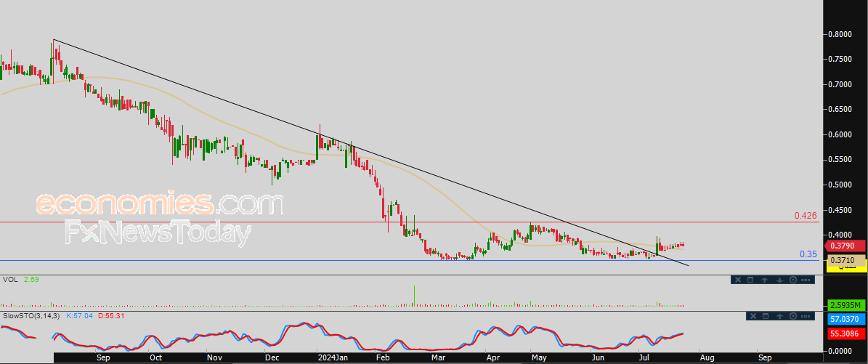The height and width of the screenshot is (364, 868).
Task: Click the 0.5000 price axis label
Action: [840, 185]
